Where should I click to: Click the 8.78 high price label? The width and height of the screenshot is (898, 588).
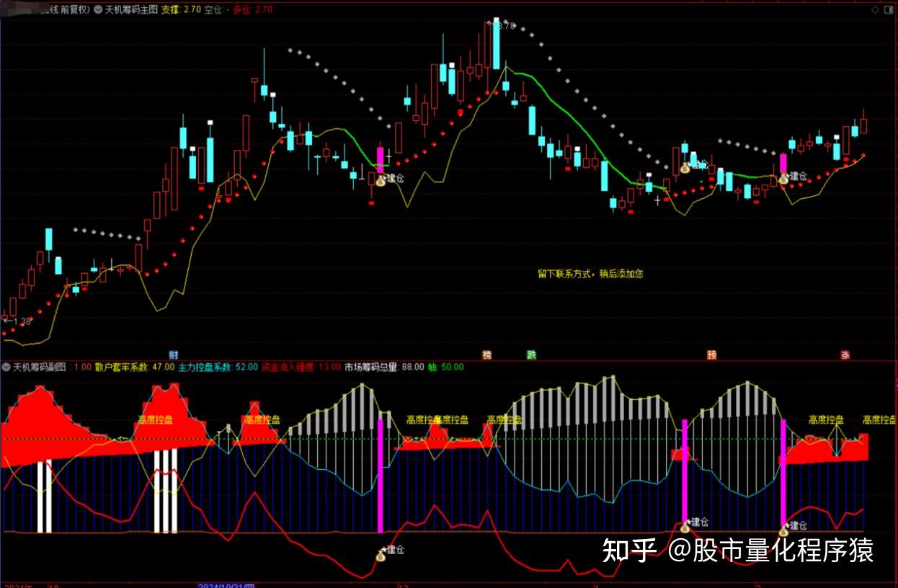504,26
